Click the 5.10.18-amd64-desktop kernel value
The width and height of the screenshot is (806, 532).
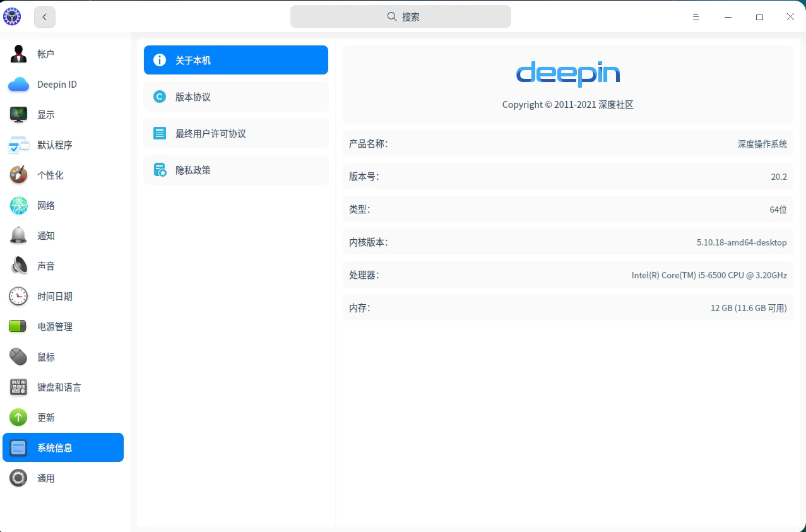[x=742, y=242]
